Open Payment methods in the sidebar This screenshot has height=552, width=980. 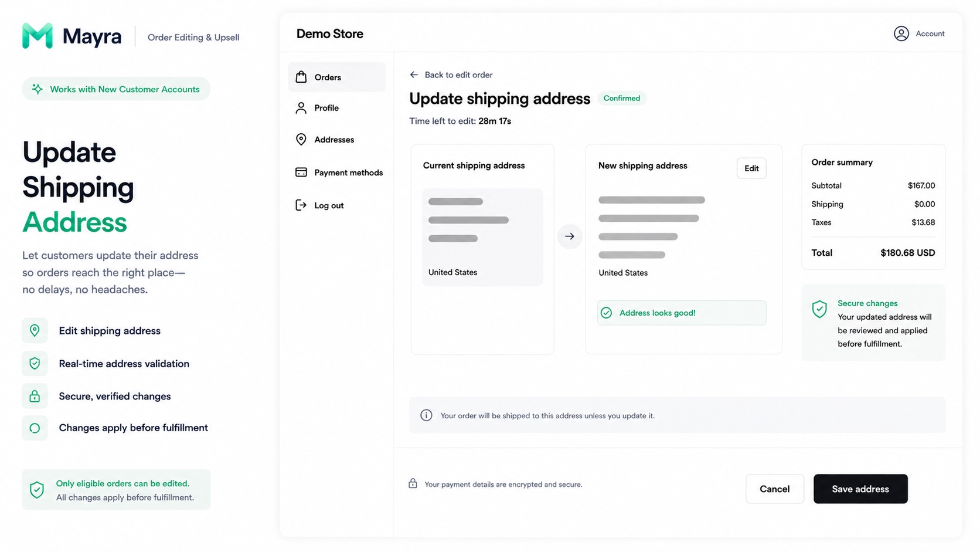pyautogui.click(x=339, y=172)
